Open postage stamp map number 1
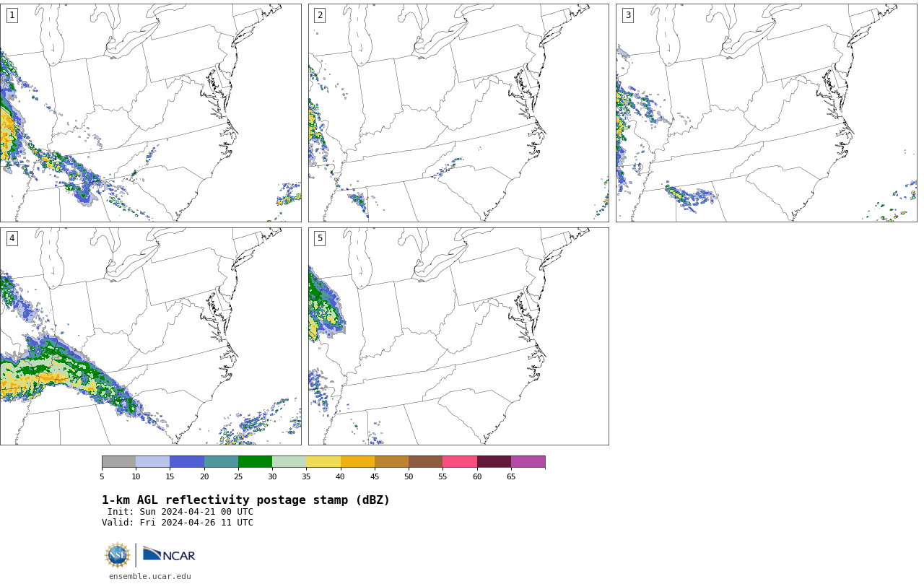Screen dimensions: 924x584 pyautogui.click(x=151, y=113)
